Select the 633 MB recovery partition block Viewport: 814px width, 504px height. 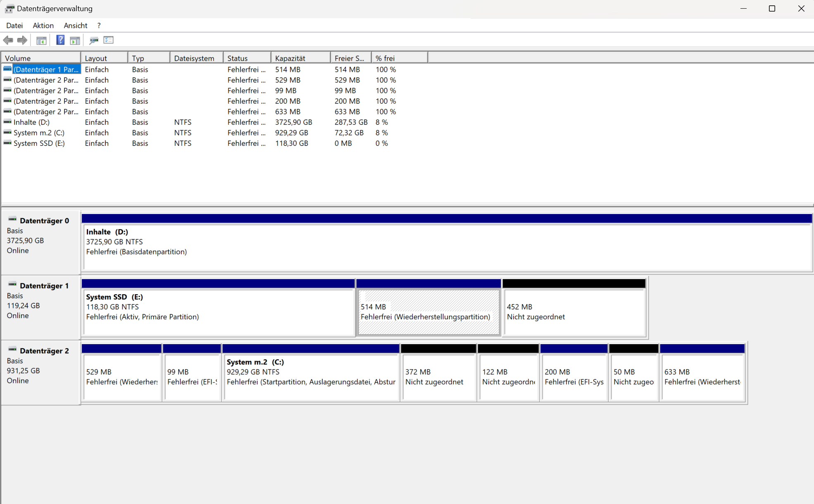coord(702,376)
